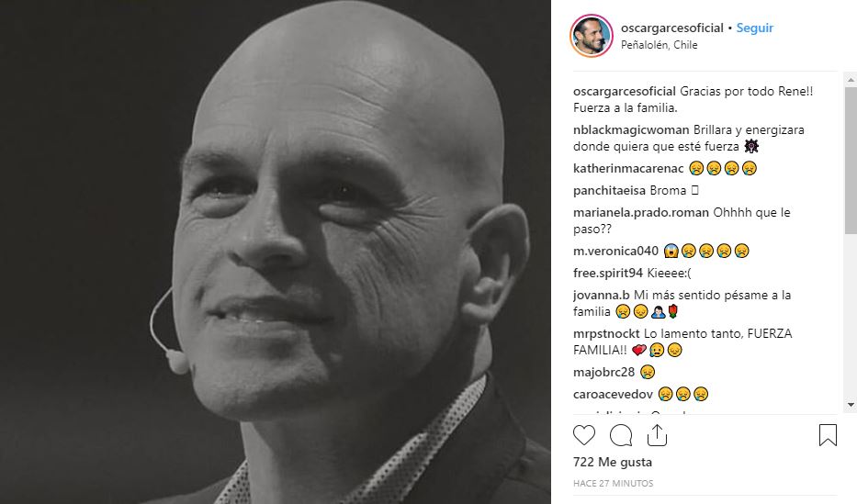Open the oscargarcesoficial profile avatar

click(x=590, y=36)
